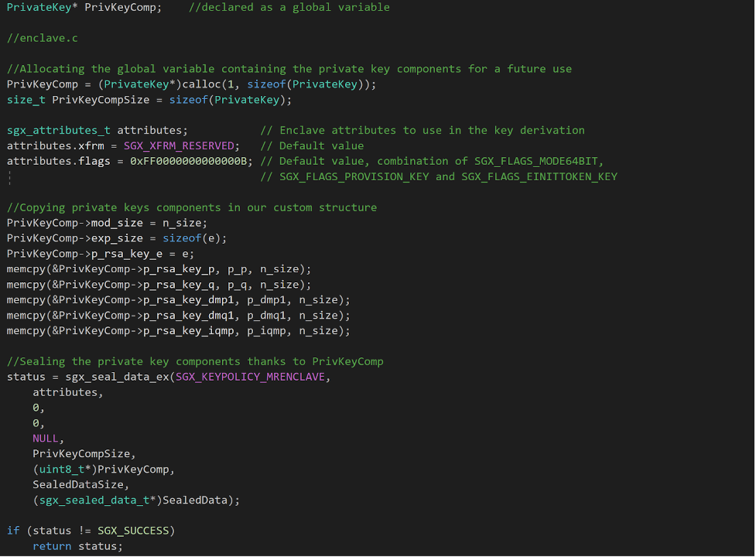Click "0xFF0000000000000B" flags value
Image resolution: width=756 pixels, height=557 pixels.
(x=189, y=162)
